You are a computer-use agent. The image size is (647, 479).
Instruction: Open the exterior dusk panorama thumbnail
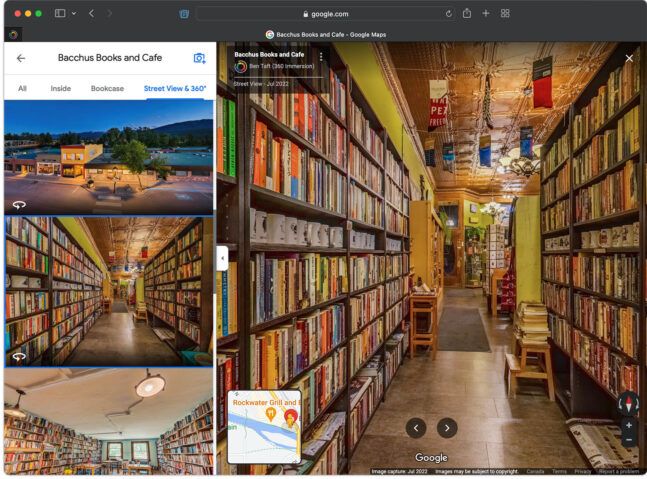[x=109, y=158]
